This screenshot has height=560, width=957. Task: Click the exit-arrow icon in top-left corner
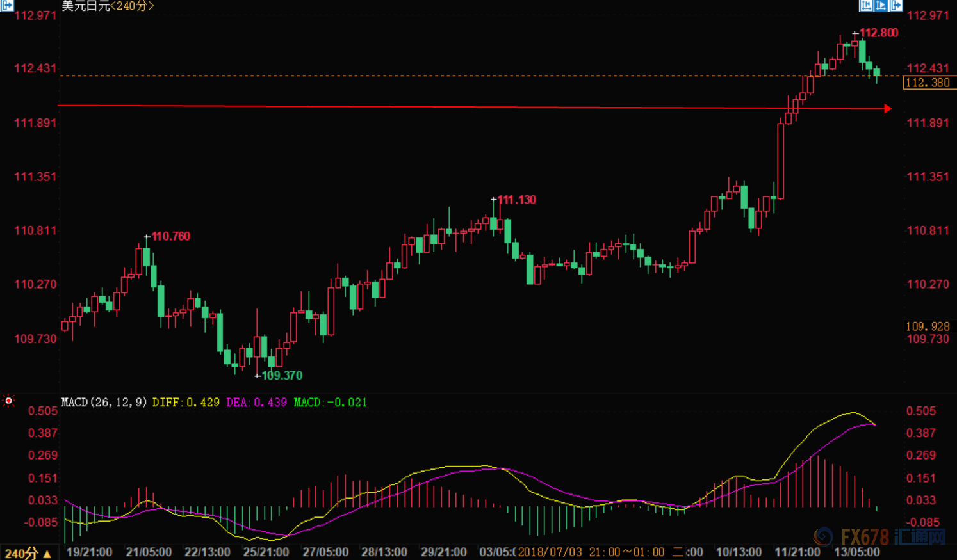coord(6,5)
